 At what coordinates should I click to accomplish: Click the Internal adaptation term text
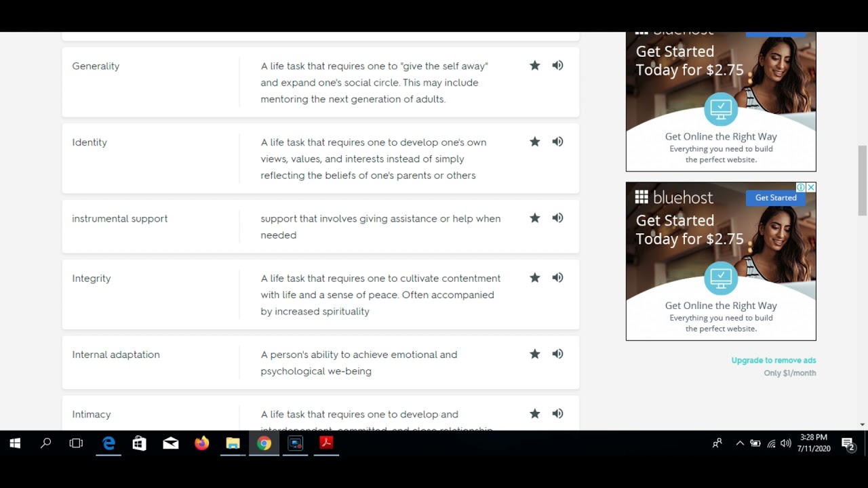point(116,354)
